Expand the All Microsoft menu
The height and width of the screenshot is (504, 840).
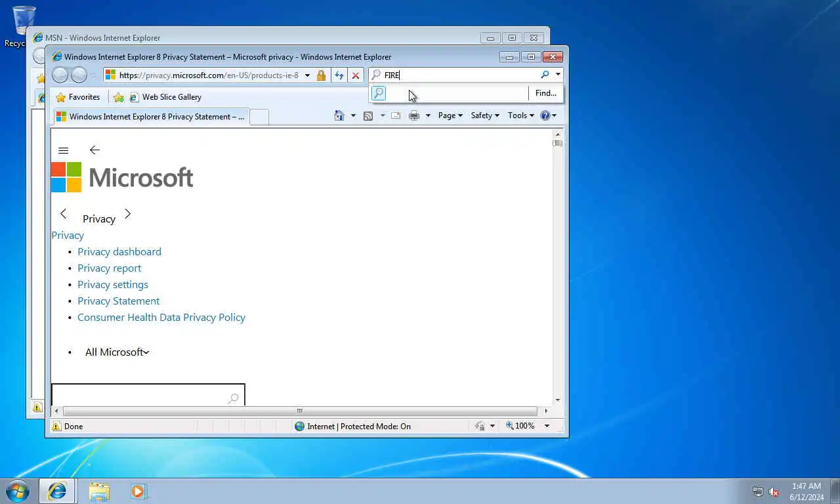click(117, 352)
